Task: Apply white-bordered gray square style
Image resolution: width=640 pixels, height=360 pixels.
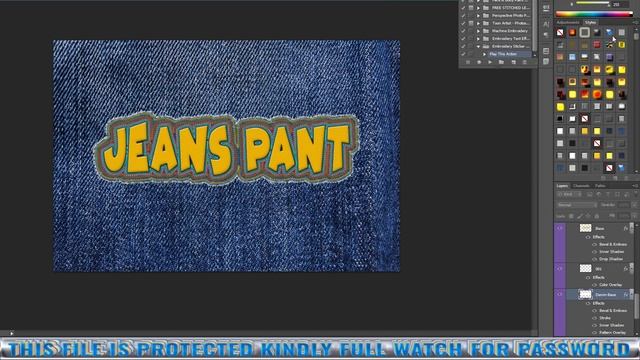Action: [x=584, y=32]
